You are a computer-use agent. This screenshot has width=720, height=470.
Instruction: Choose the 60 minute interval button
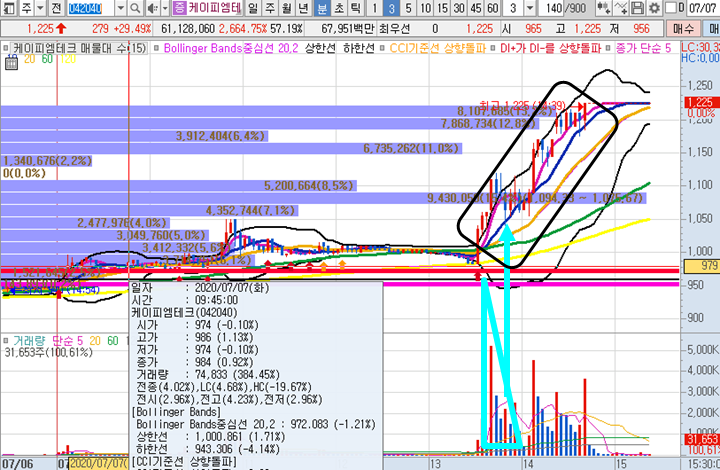click(x=492, y=8)
